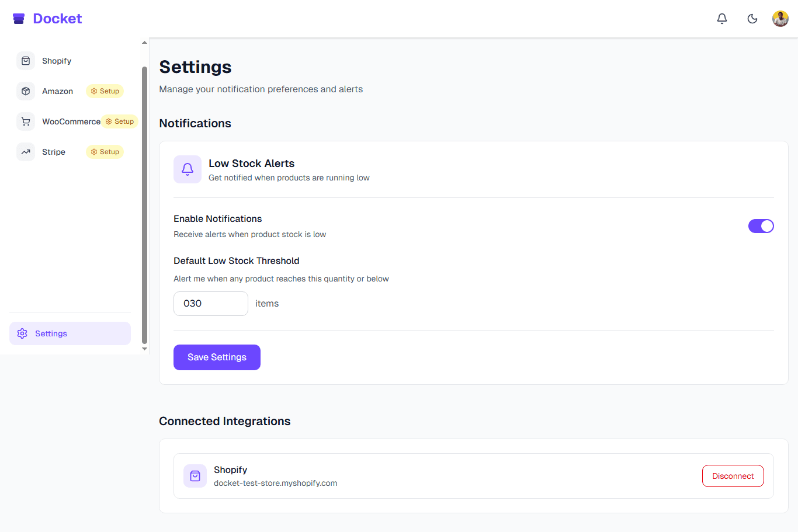Disconnect the Shopify store

pyautogui.click(x=733, y=476)
